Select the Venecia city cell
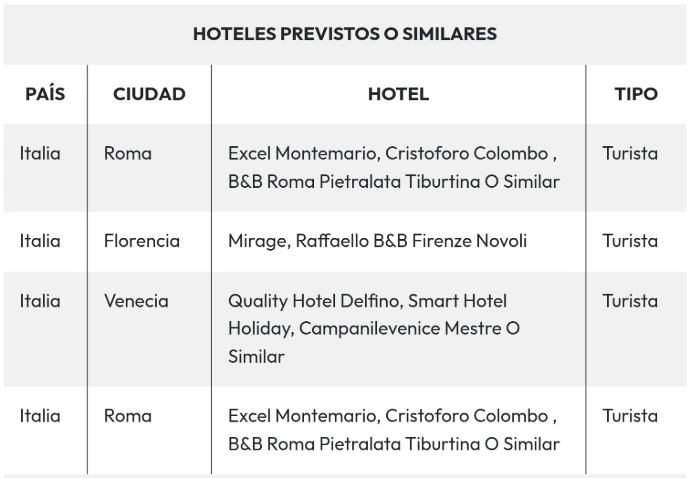 tap(136, 301)
